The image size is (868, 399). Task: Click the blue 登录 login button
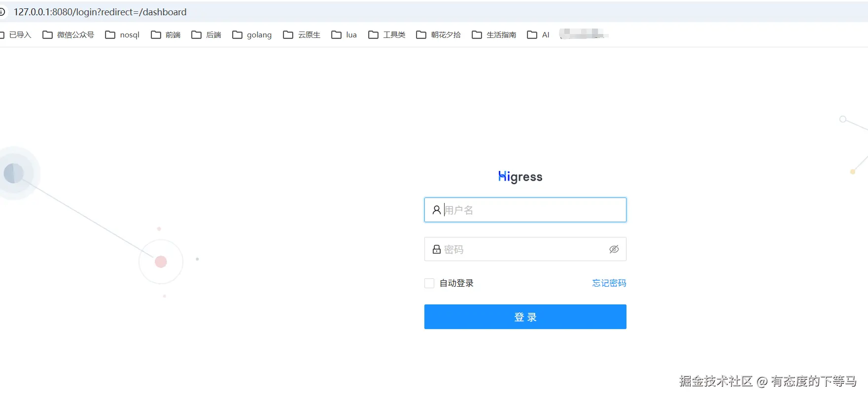click(525, 317)
